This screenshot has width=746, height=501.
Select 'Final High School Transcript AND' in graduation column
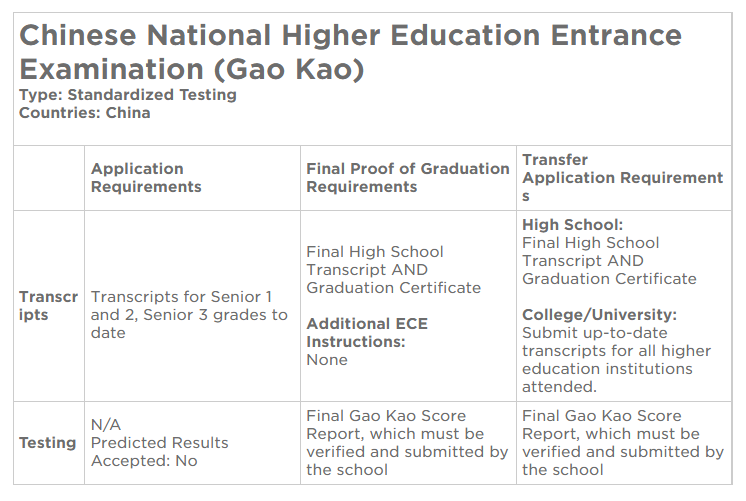click(x=375, y=261)
